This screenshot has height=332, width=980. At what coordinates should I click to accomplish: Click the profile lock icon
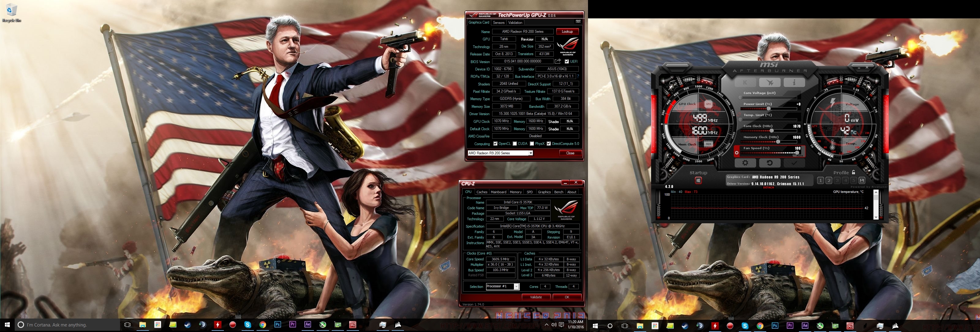point(853,172)
